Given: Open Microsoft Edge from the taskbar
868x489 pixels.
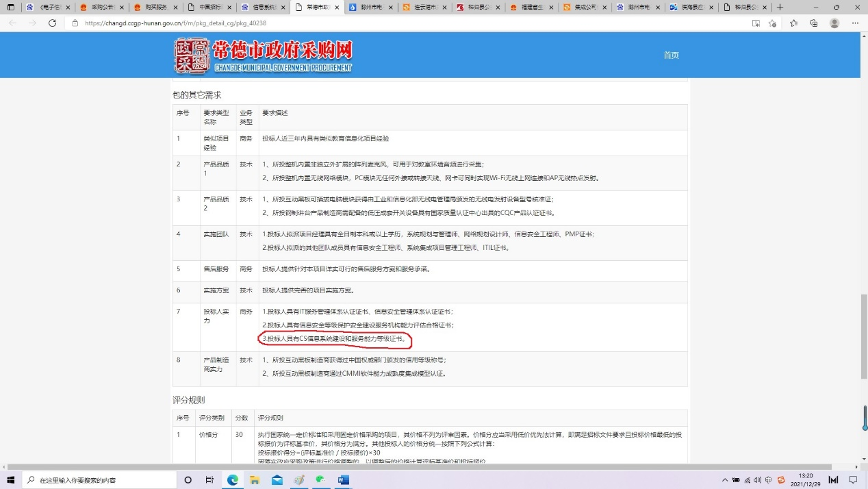Looking at the screenshot, I should [233, 480].
